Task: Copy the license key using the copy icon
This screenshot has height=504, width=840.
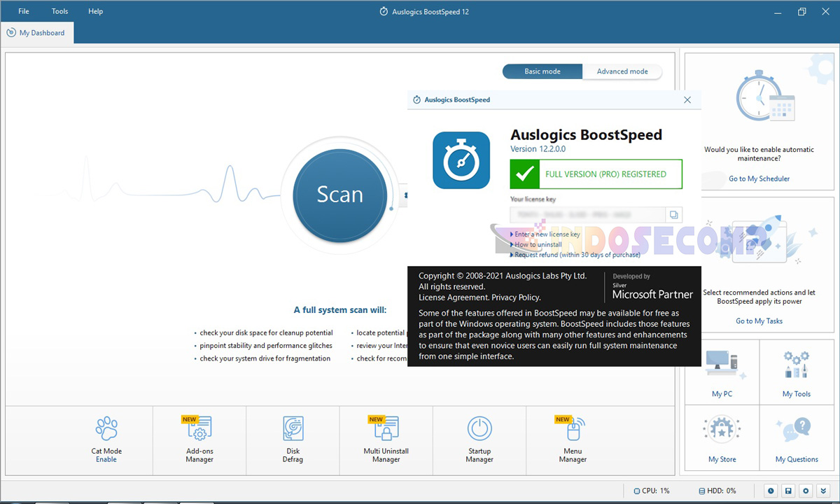Action: [673, 214]
